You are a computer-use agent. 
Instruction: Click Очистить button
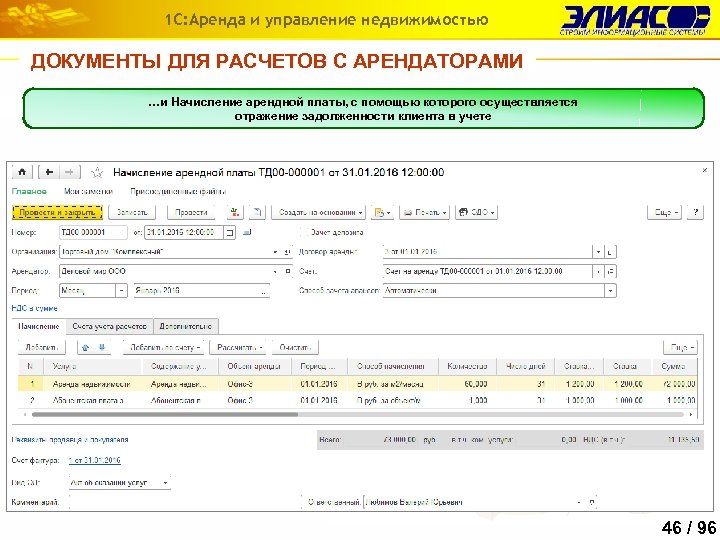pyautogui.click(x=295, y=348)
